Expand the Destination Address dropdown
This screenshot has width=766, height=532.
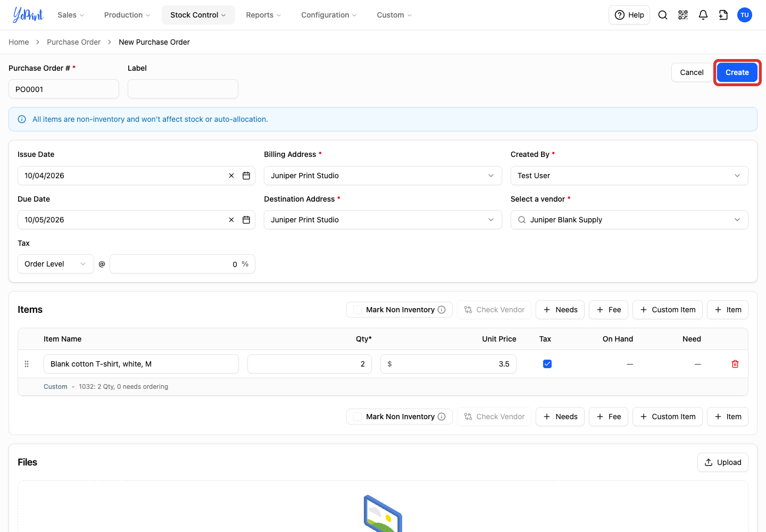[x=383, y=220]
